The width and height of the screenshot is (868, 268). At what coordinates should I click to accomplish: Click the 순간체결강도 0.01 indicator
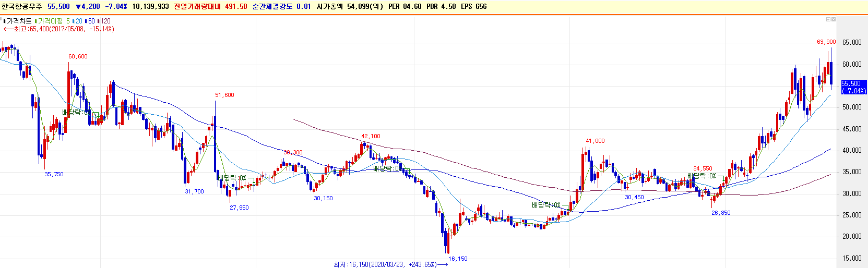coord(281,7)
